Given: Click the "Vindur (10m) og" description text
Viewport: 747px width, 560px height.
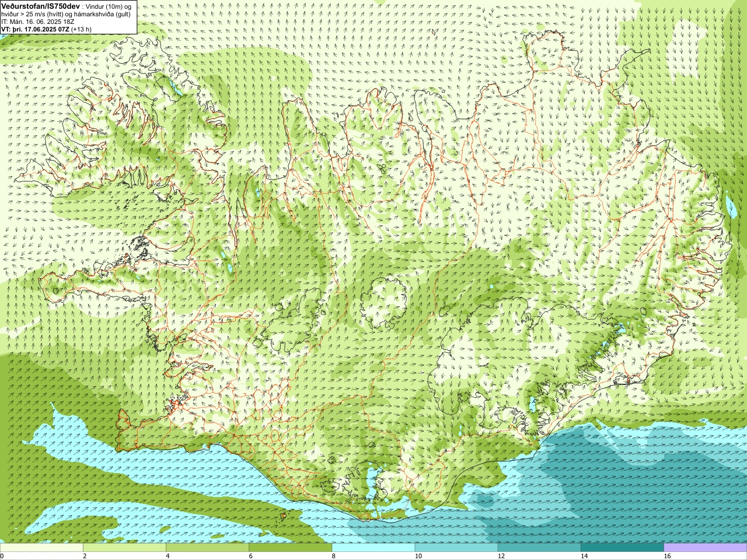Looking at the screenshot, I should click(109, 6).
